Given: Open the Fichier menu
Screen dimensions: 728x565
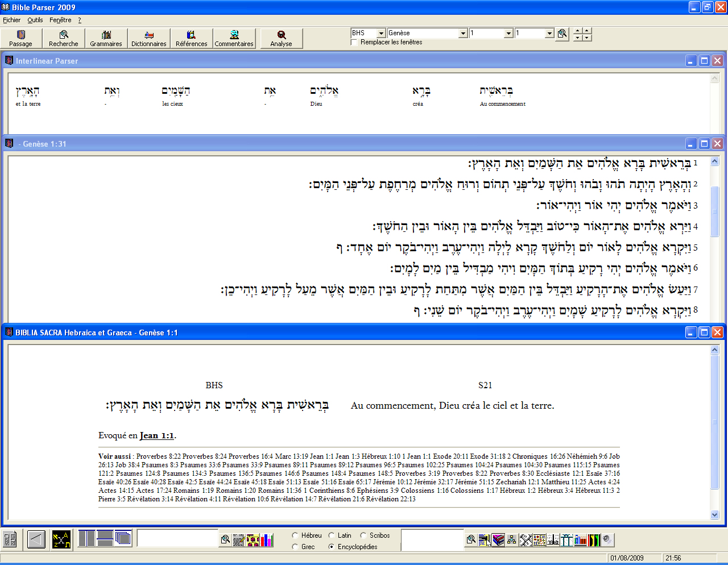Looking at the screenshot, I should (x=11, y=20).
